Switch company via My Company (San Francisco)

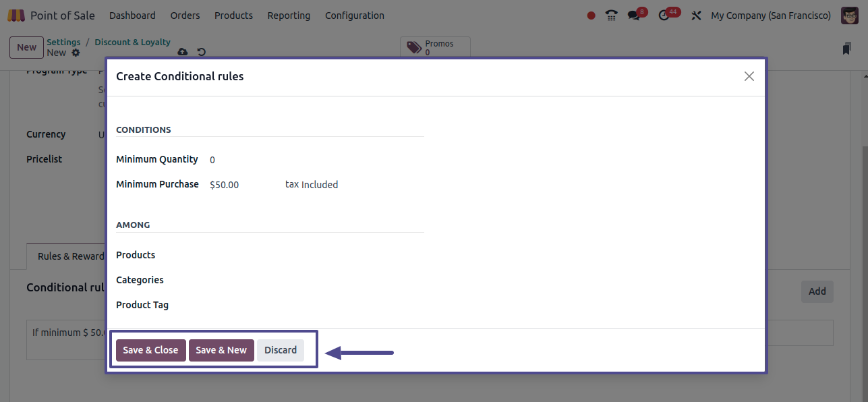pos(771,16)
